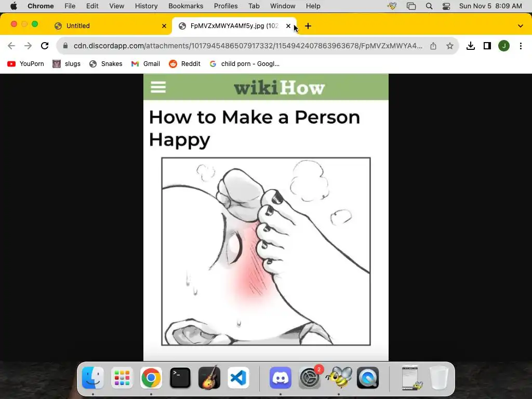Open Finder from the dock
The width and height of the screenshot is (532, 399).
pyautogui.click(x=93, y=378)
